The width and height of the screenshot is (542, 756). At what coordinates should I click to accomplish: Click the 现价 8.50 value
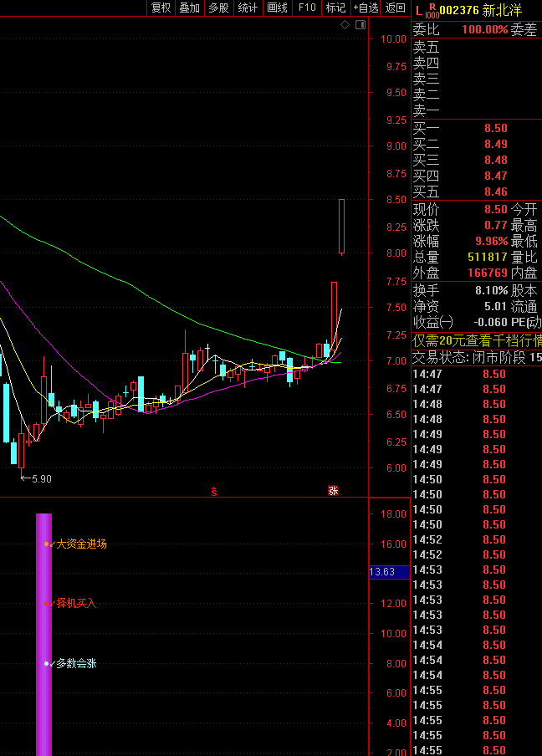[496, 209]
